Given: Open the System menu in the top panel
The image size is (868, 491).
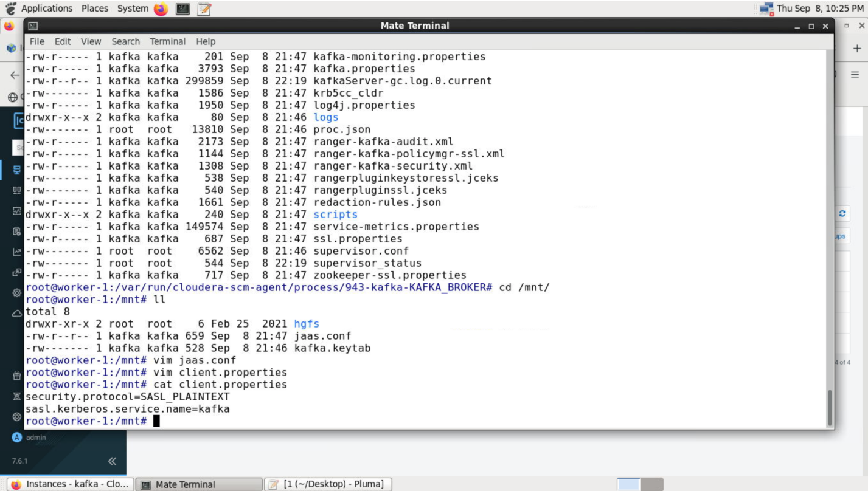Looking at the screenshot, I should 133,9.
